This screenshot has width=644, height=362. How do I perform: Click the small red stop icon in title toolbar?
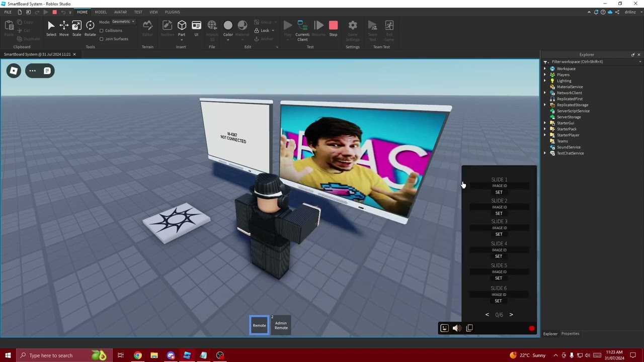tap(54, 12)
